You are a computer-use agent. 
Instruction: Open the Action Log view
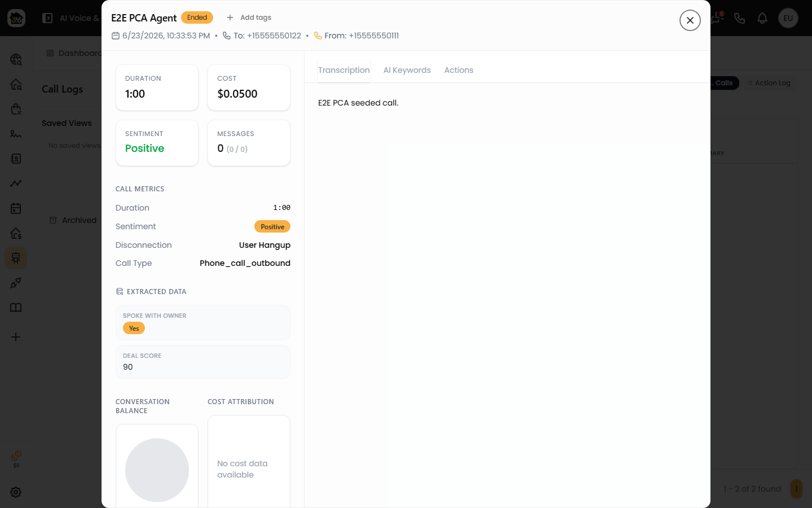[769, 83]
